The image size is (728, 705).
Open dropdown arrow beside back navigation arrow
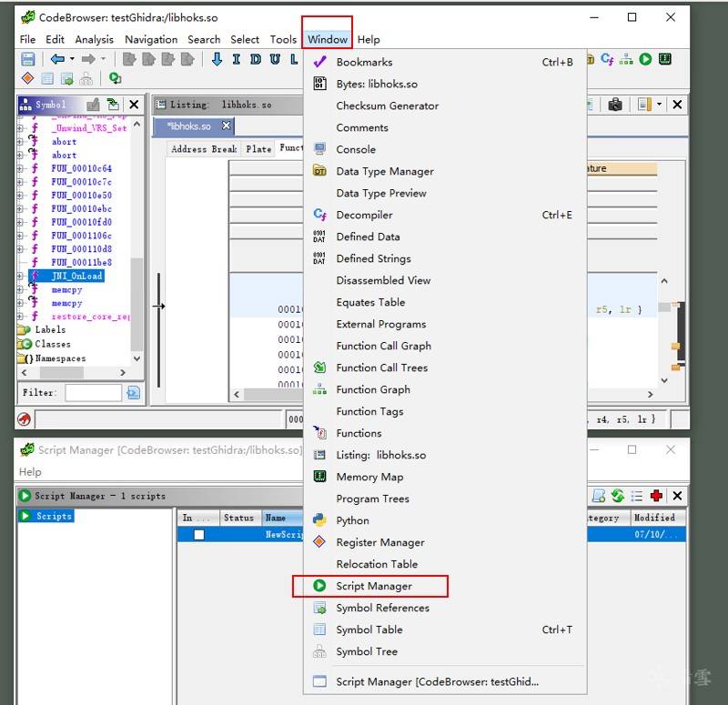point(72,59)
